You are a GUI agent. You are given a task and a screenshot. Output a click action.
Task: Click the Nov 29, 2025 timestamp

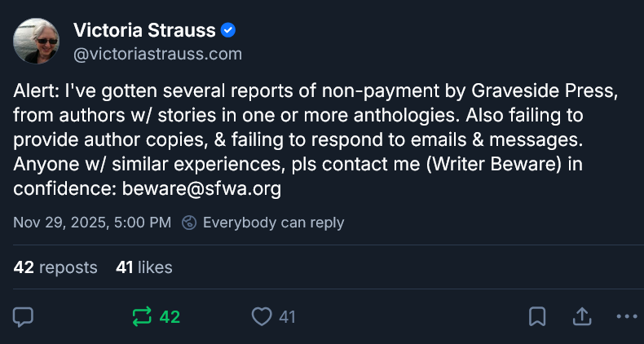tap(92, 223)
